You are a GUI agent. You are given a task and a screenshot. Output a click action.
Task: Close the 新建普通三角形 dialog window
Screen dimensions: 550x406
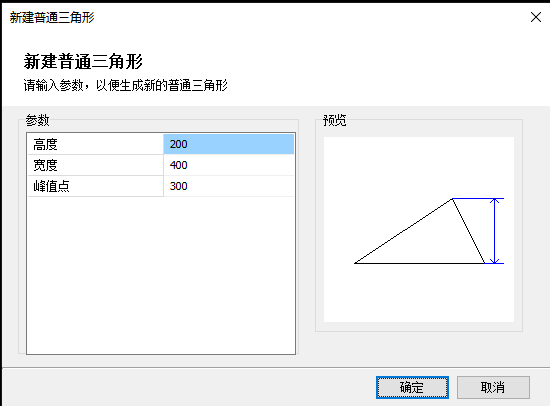(x=536, y=17)
